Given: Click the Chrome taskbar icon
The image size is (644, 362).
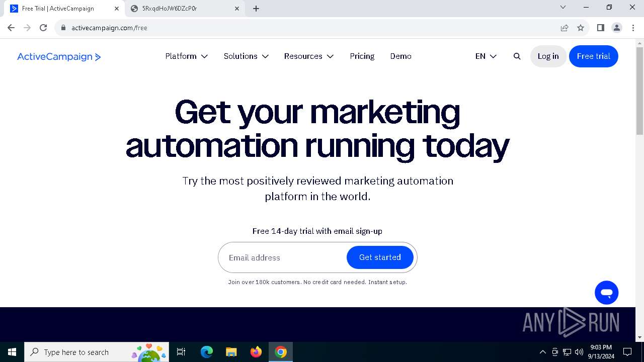Looking at the screenshot, I should tap(281, 352).
